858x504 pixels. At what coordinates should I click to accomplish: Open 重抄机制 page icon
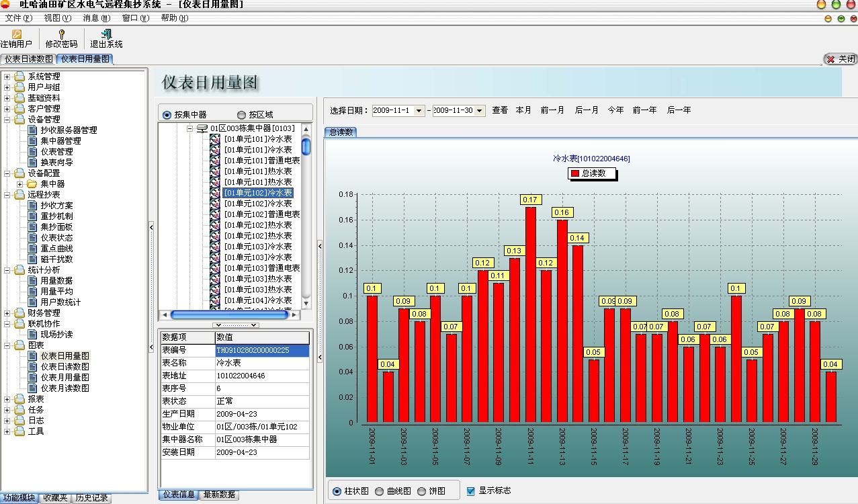pos(33,216)
